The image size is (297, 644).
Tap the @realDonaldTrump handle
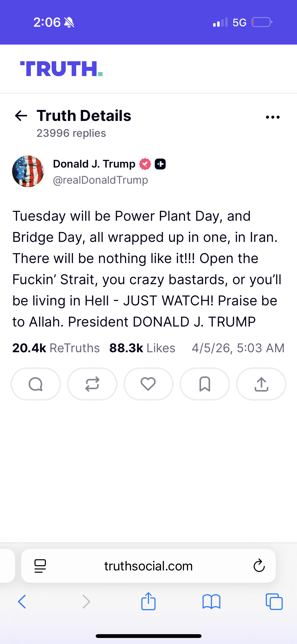(x=101, y=180)
